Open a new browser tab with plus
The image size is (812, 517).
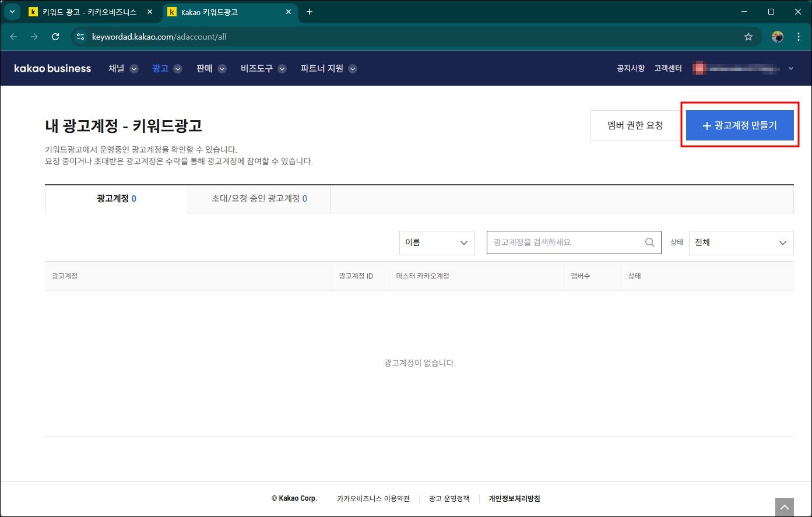pyautogui.click(x=310, y=12)
